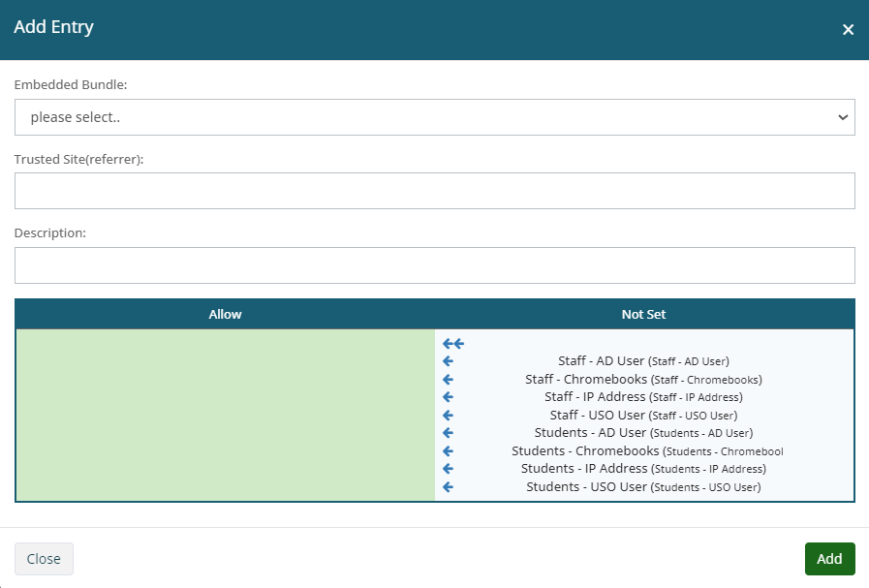Click the arrow beside Staff - AD User
The height and width of the screenshot is (588, 869).
[448, 361]
